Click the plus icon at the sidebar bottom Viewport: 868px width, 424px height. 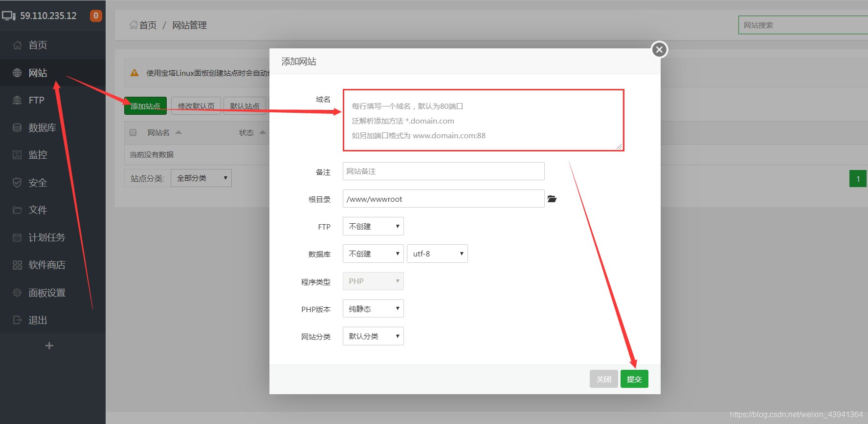[49, 346]
